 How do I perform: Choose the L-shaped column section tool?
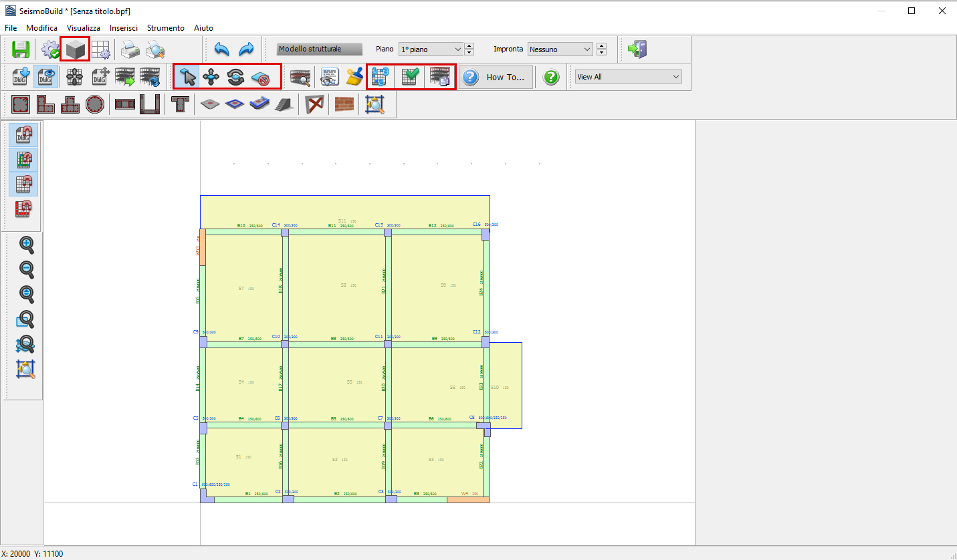tap(45, 105)
